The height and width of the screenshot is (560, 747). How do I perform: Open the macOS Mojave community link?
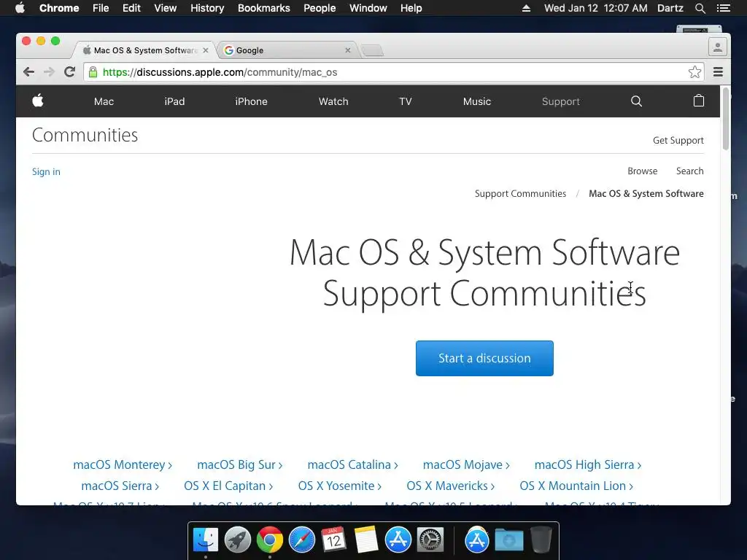click(x=466, y=464)
